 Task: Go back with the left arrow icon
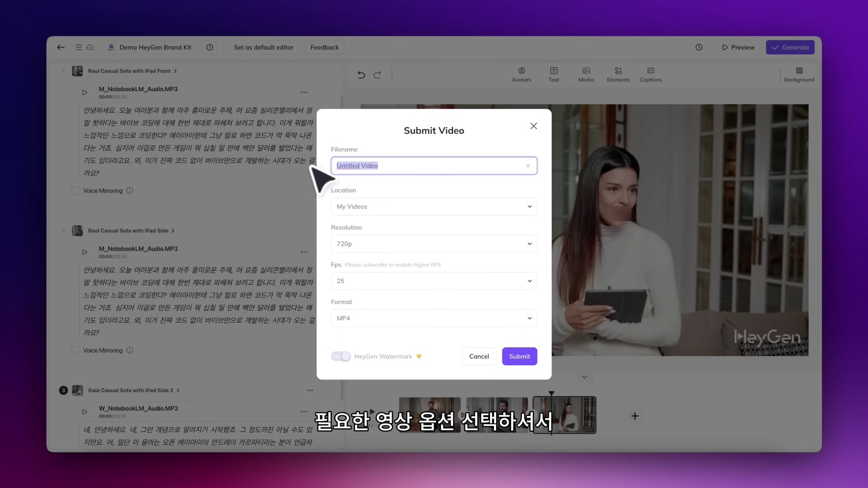tap(61, 47)
